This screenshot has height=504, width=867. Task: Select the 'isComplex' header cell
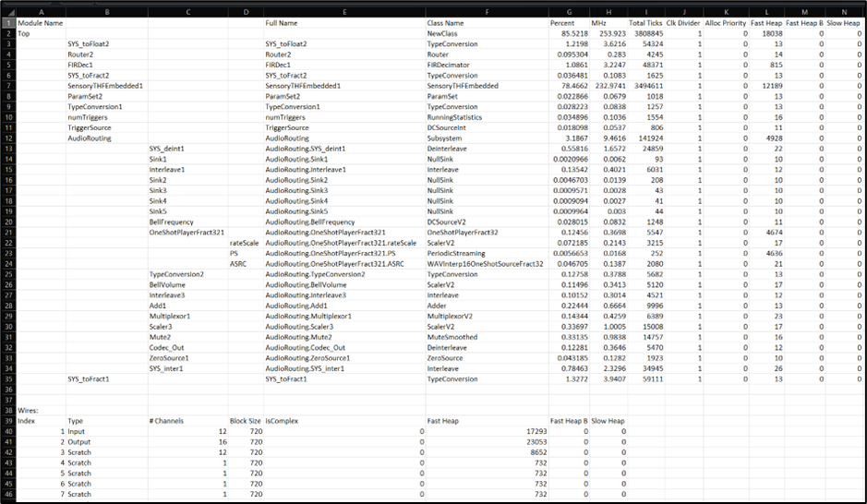coord(282,421)
